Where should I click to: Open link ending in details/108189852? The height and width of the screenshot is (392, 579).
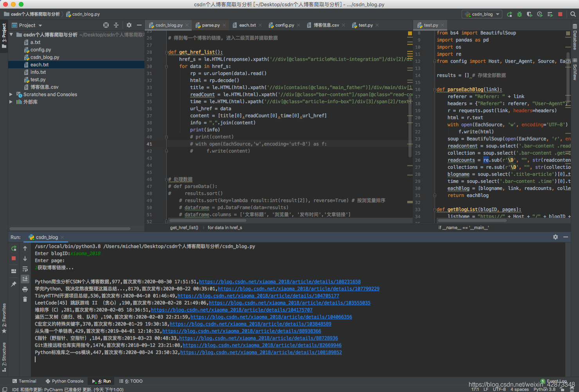(x=261, y=352)
